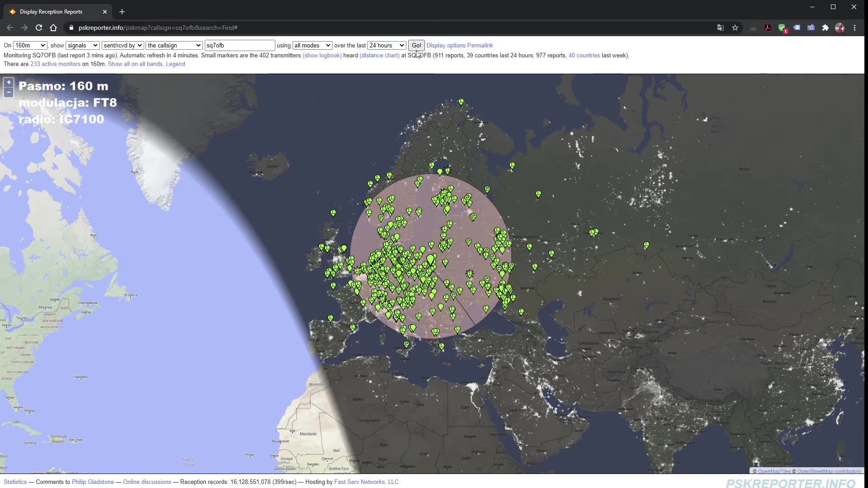Reload the page
Screen dimensions: 868x488
pos(39,28)
